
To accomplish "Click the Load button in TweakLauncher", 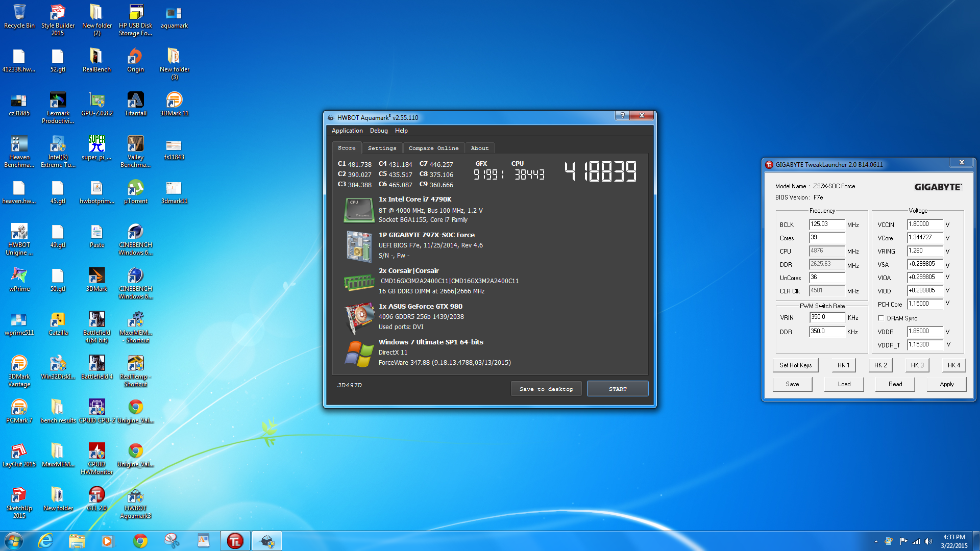I will 844,384.
